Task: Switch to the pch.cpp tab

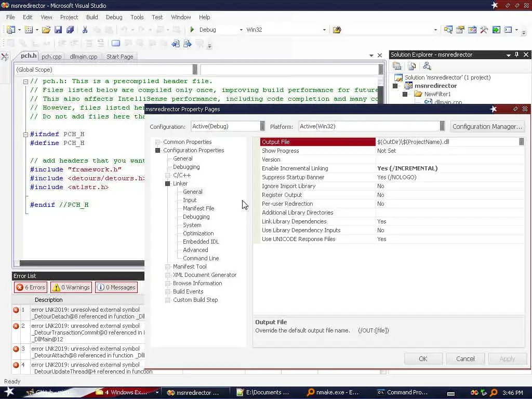Action: point(51,57)
